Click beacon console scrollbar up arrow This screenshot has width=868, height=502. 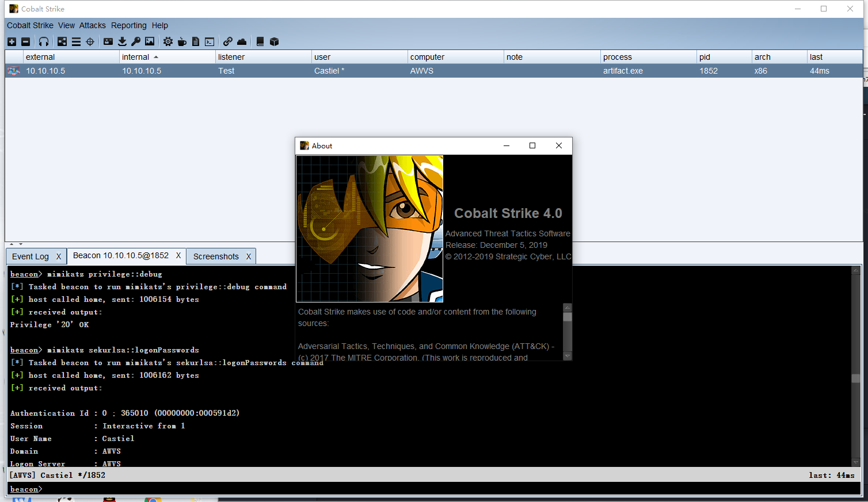point(856,270)
